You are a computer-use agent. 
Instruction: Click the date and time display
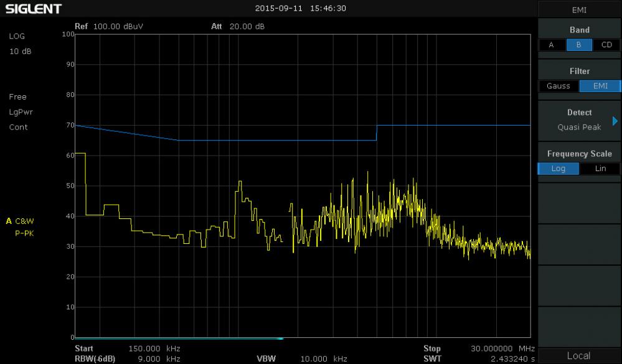(300, 8)
